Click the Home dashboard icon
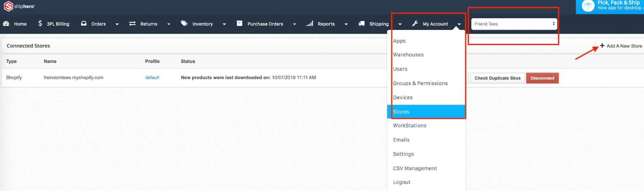This screenshot has width=644, height=191. [x=6, y=24]
